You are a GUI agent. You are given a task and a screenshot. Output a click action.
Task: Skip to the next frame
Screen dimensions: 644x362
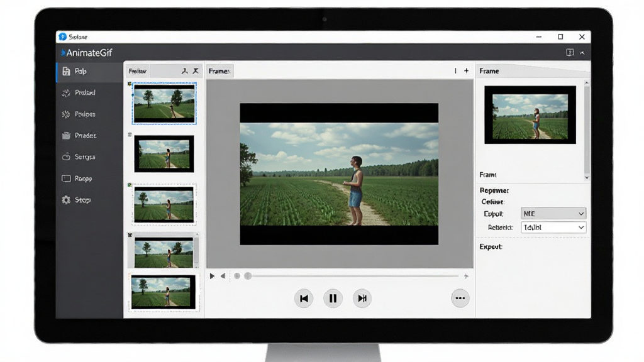click(362, 299)
